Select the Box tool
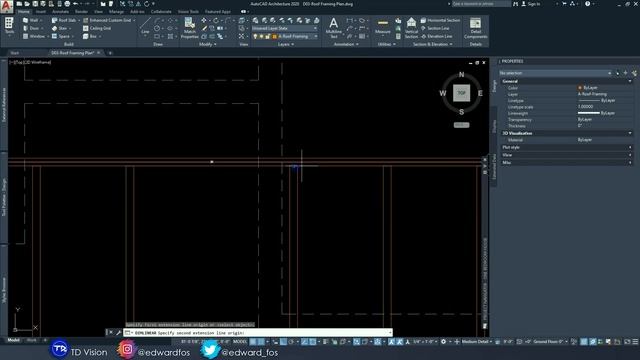 [91, 36]
